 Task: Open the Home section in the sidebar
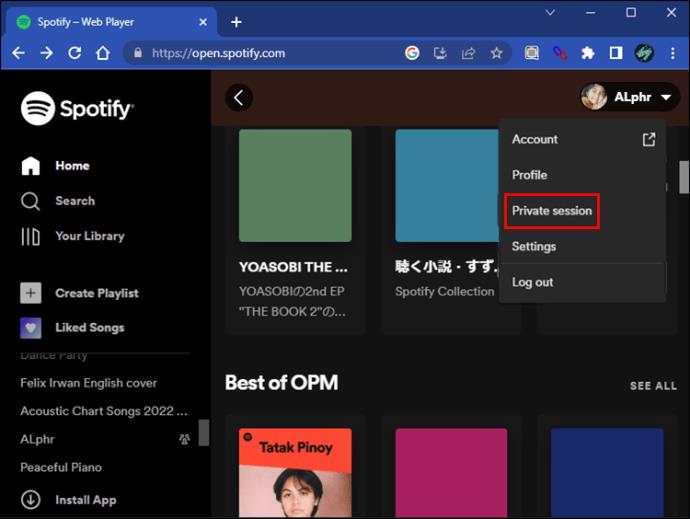tap(55, 166)
